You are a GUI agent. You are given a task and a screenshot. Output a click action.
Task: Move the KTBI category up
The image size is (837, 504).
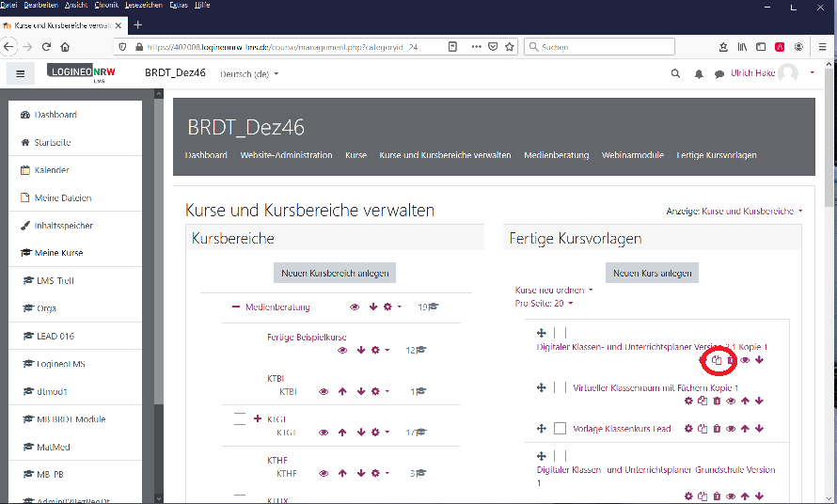pyautogui.click(x=342, y=391)
